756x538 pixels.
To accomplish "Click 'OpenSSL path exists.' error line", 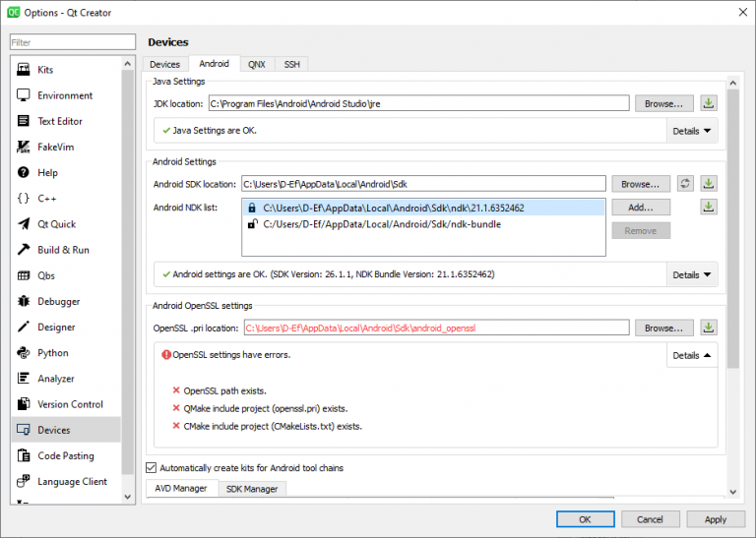I will (x=224, y=390).
